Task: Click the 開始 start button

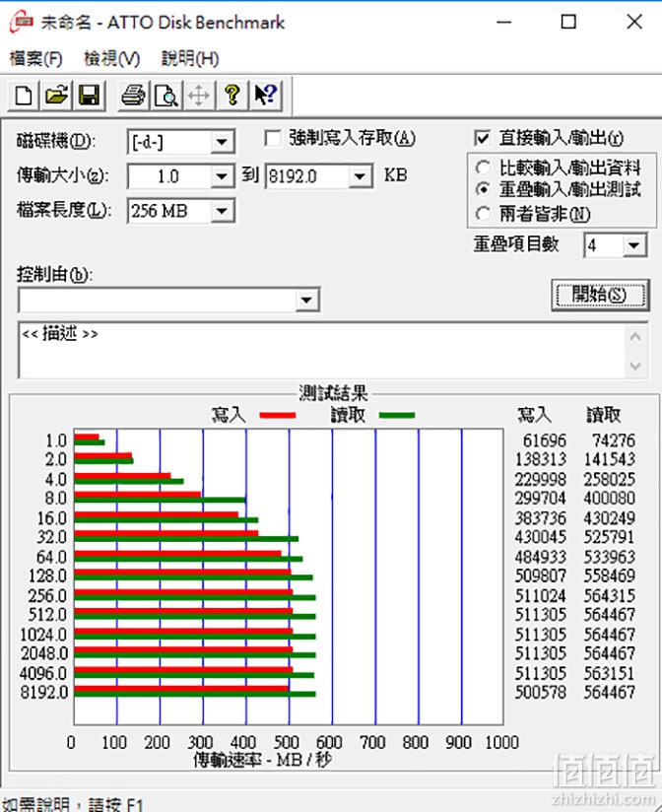Action: click(600, 296)
